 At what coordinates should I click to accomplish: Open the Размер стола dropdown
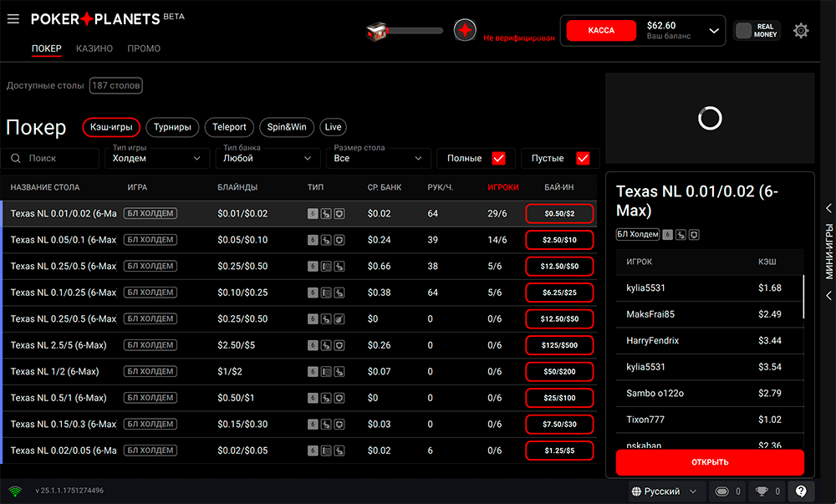[x=379, y=158]
